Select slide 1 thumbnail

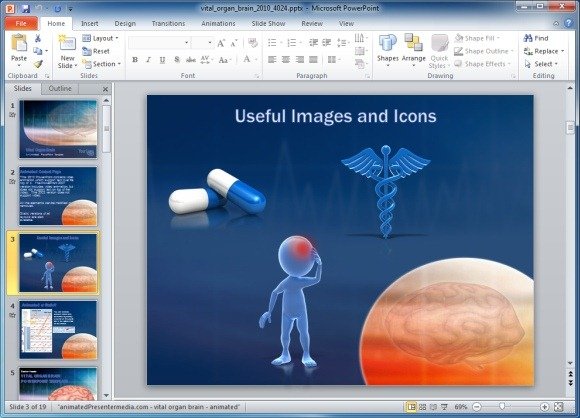click(58, 129)
